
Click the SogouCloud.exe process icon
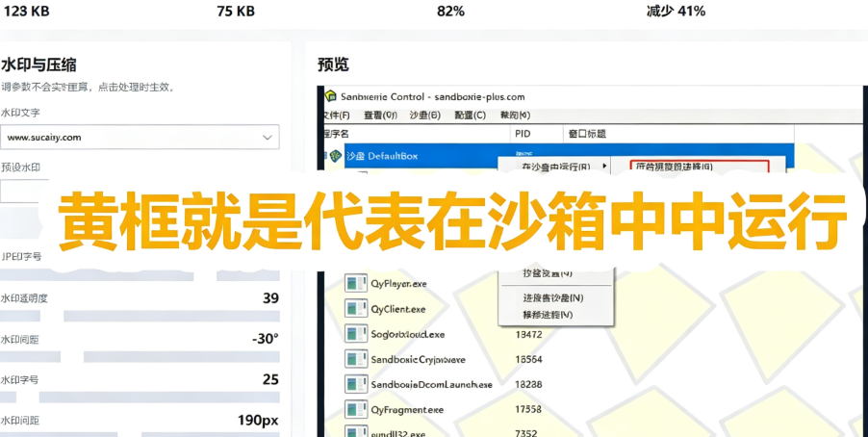[355, 334]
